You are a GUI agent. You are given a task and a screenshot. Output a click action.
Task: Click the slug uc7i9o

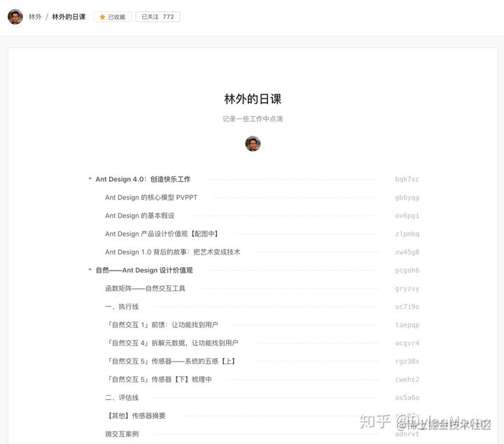(x=407, y=306)
